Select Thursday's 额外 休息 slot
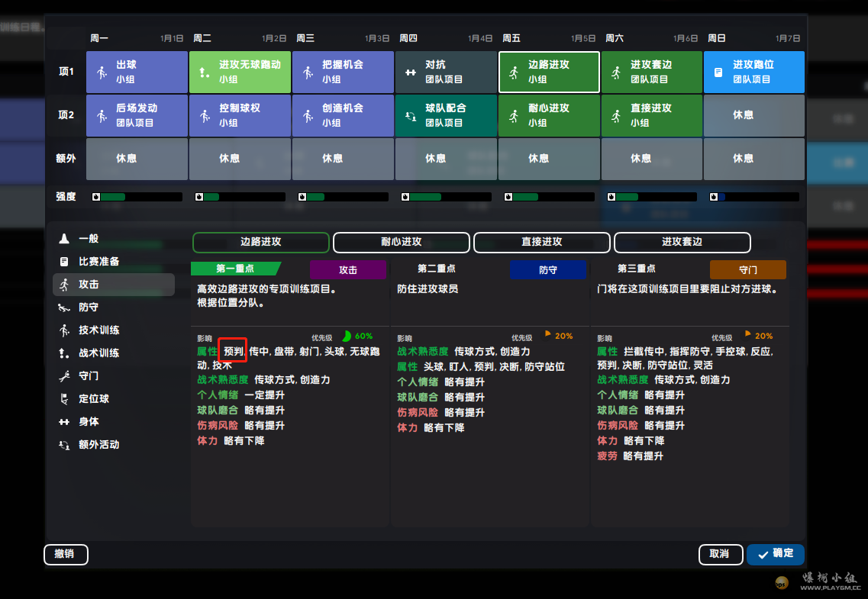Viewport: 868px width, 599px height. [446, 159]
